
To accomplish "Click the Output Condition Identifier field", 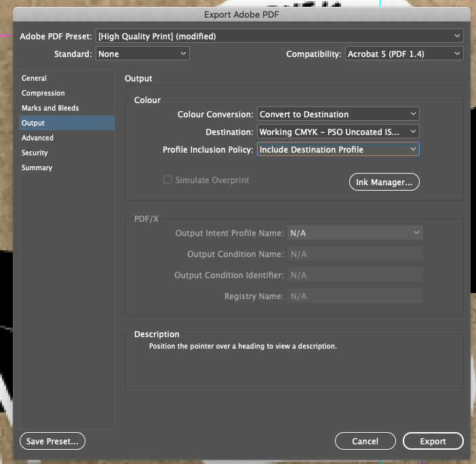I will tap(355, 275).
